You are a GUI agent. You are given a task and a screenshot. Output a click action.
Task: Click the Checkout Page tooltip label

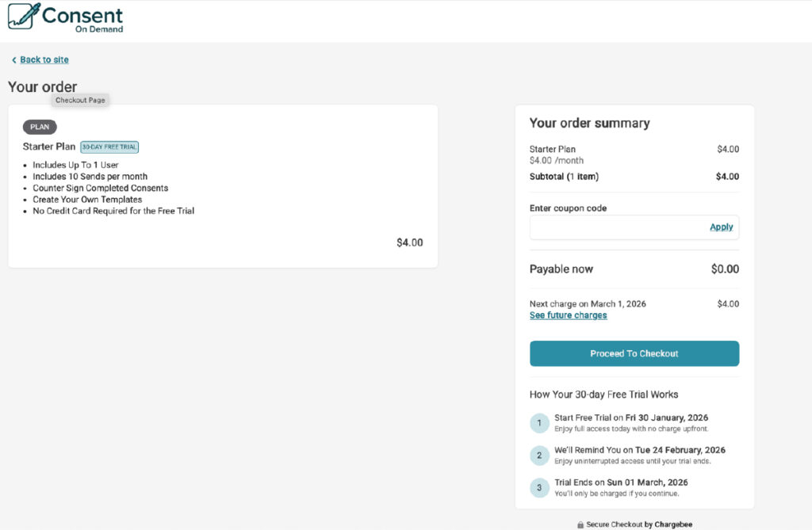click(x=80, y=101)
